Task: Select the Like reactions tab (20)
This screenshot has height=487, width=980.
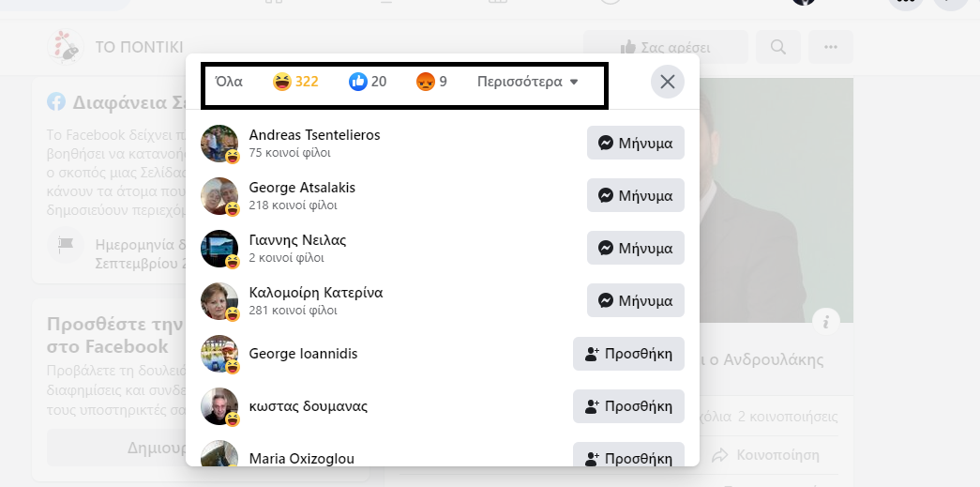Action: (368, 82)
